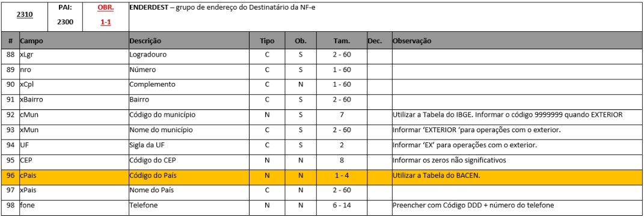644x217 pixels.
Task: Open the underlined 2310 group code
Action: (x=24, y=15)
